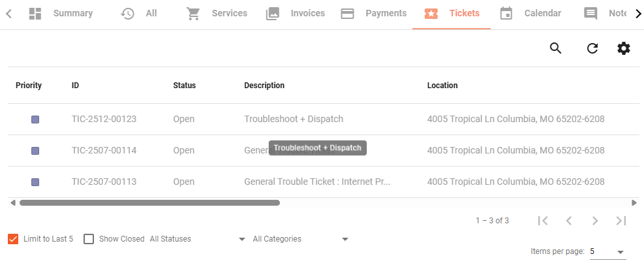Switch to the Payments tab
The width and height of the screenshot is (644, 271).
[374, 14]
